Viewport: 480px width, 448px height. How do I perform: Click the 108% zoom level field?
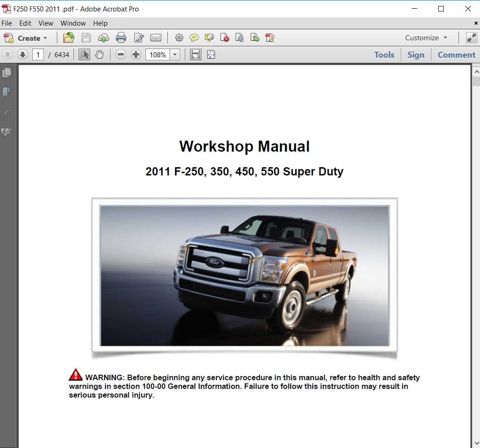[x=158, y=55]
